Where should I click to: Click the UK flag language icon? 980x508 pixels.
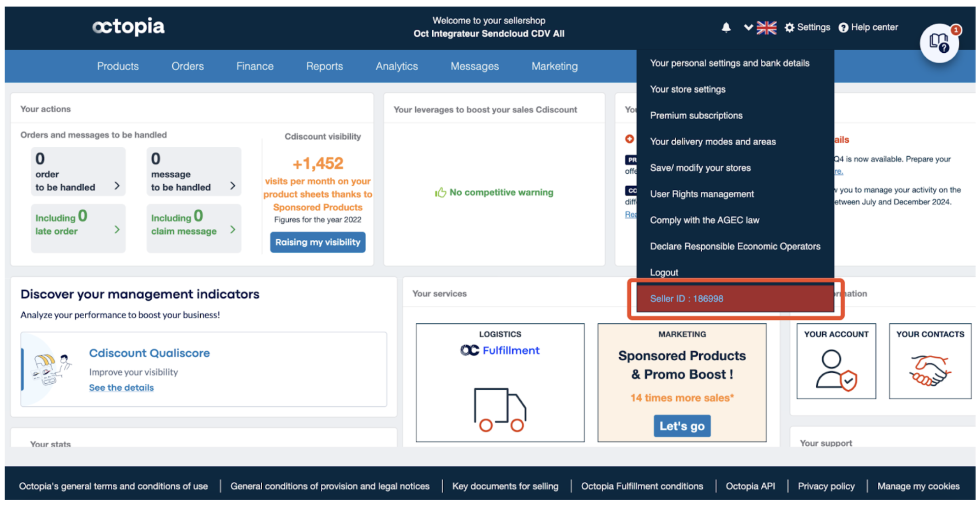click(766, 28)
